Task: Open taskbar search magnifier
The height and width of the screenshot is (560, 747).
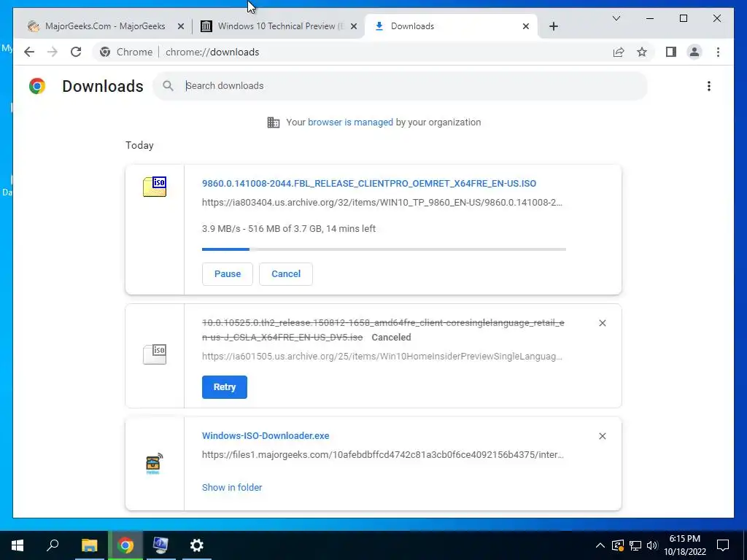Action: point(53,545)
